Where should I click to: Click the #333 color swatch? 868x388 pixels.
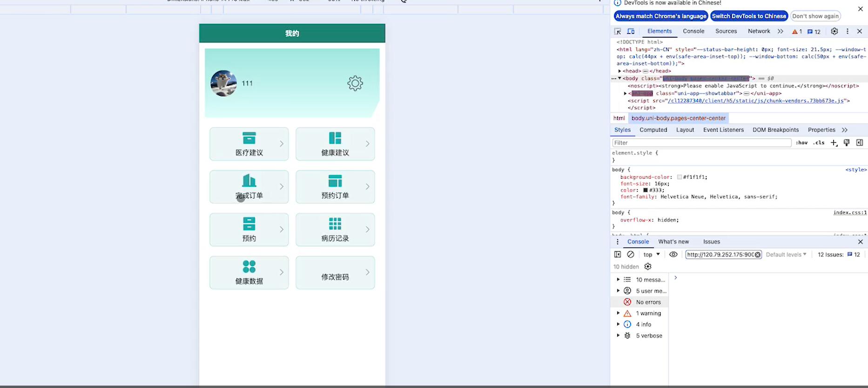click(x=646, y=190)
